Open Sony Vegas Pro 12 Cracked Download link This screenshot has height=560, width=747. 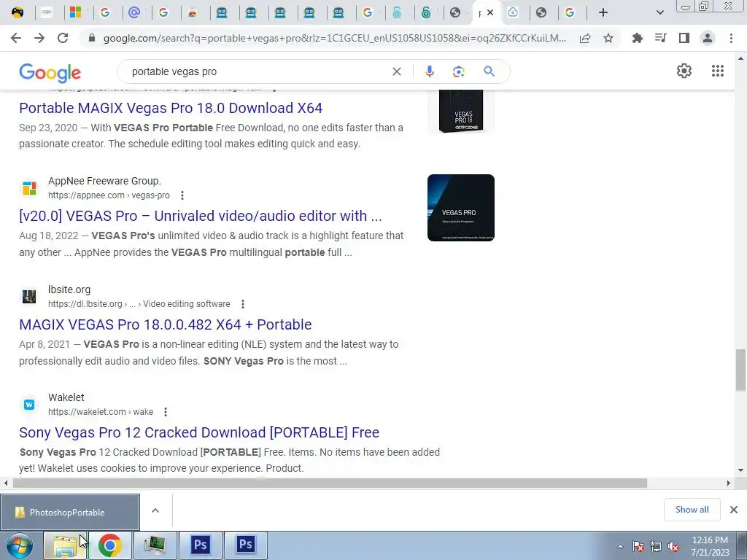(199, 432)
